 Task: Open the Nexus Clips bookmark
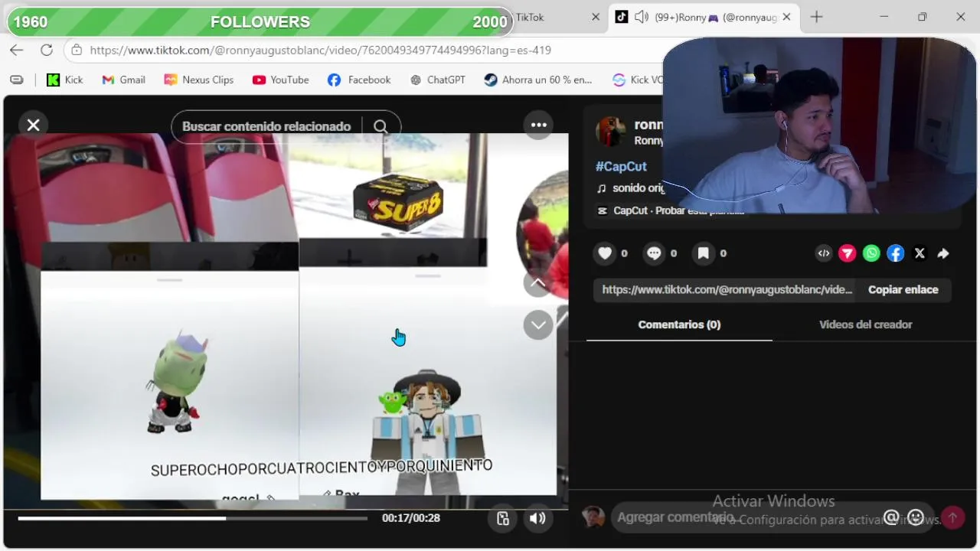tap(199, 80)
